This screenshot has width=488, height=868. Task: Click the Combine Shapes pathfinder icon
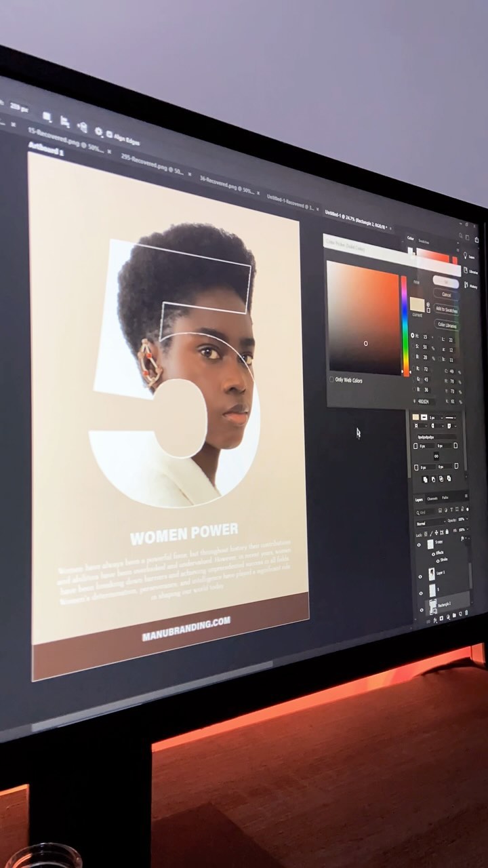pyautogui.click(x=426, y=479)
